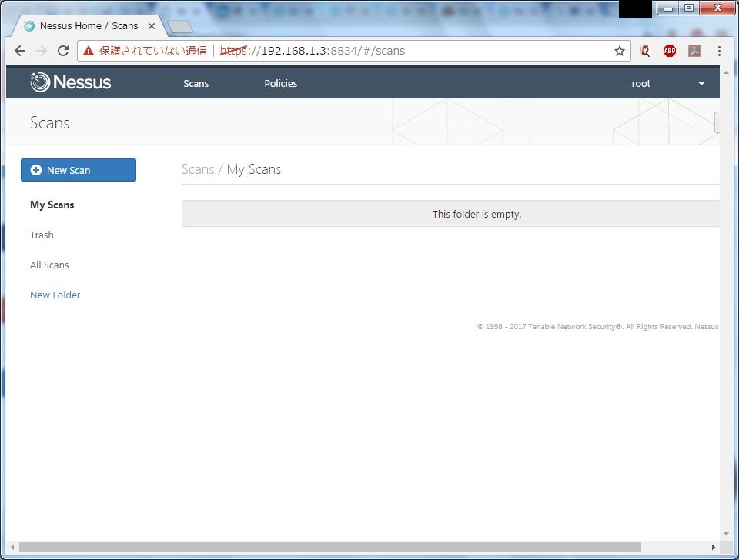
Task: Select the My Scans folder
Action: tap(52, 205)
